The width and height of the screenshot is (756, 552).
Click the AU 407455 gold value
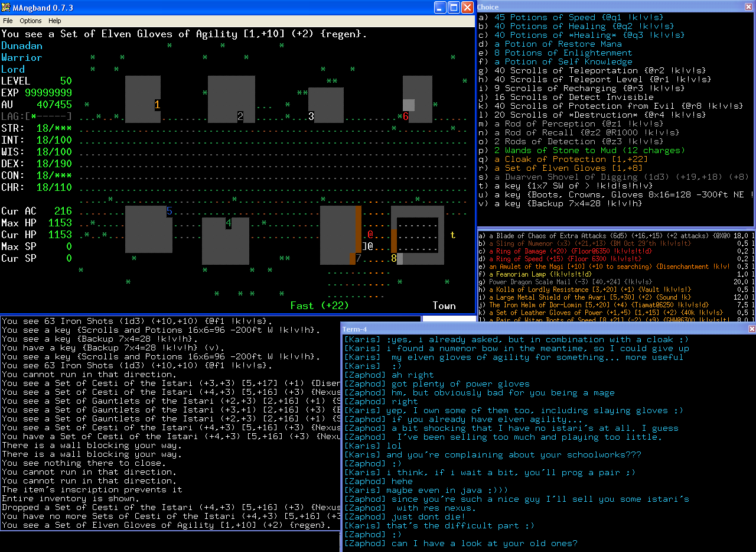pos(54,105)
